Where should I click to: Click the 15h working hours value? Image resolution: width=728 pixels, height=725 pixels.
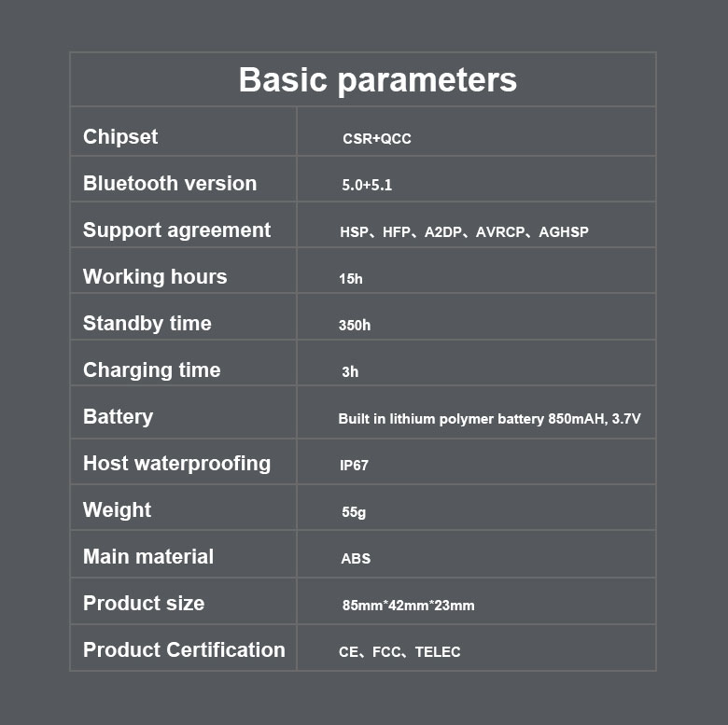click(351, 279)
